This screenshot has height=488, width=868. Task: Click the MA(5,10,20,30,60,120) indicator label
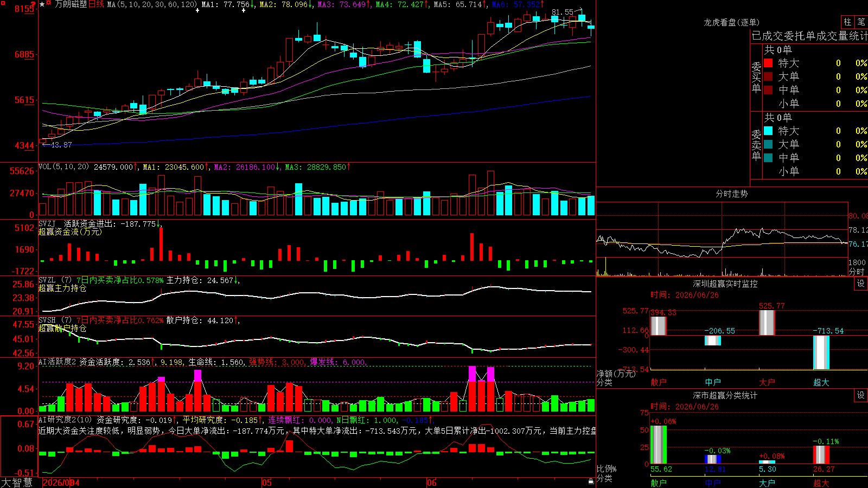pos(152,4)
